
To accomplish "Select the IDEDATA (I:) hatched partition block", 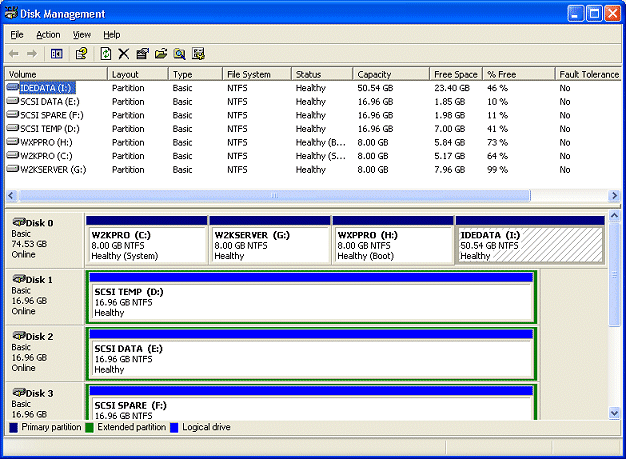I will click(x=530, y=241).
